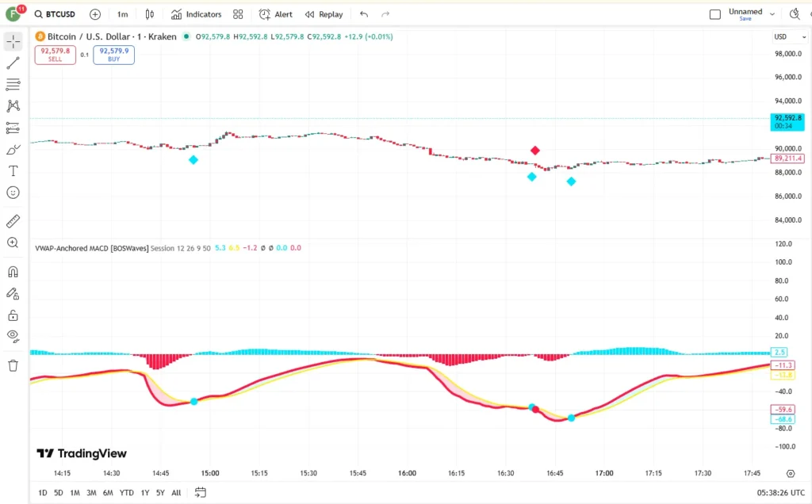The width and height of the screenshot is (812, 504).
Task: Open the 1m timeframe interval dropdown
Action: point(122,14)
